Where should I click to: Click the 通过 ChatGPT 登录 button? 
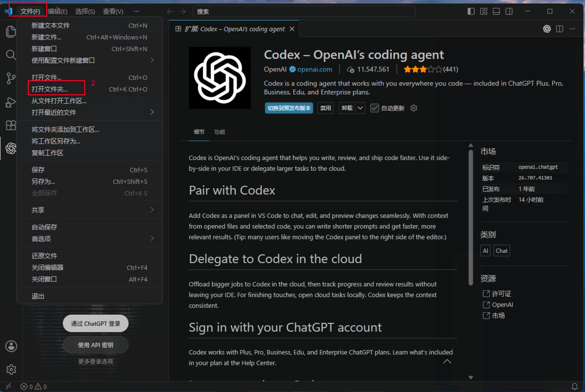point(95,323)
